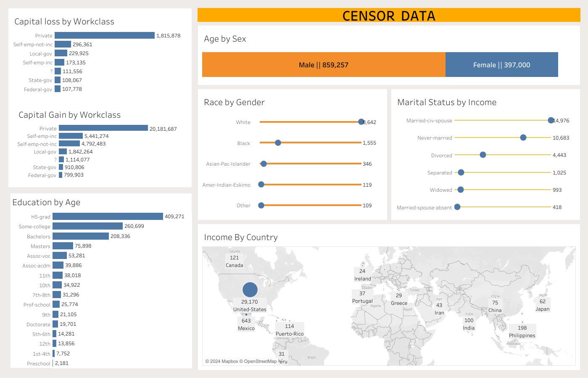The height and width of the screenshot is (378, 588).
Task: Click the Private bar in Capital loss chart
Action: coord(105,36)
